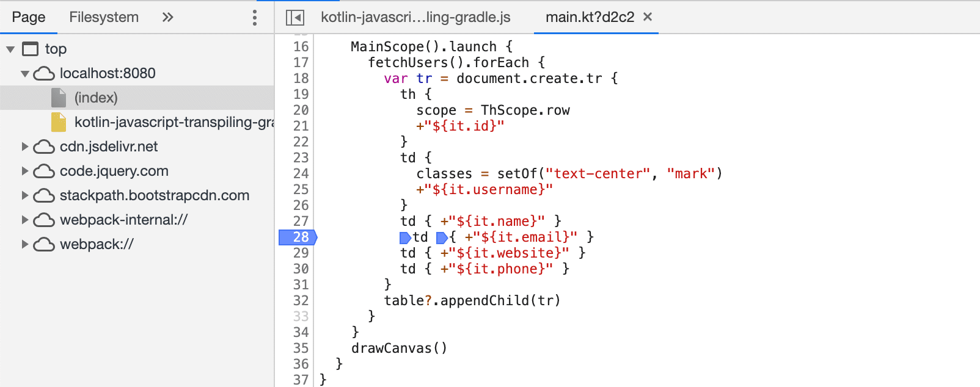Select the main.kt?d2c2 editor tab
Screen dimensions: 980x387
pos(590,17)
